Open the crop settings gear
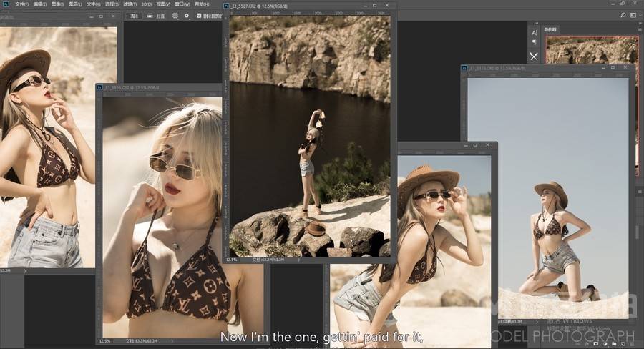The height and width of the screenshot is (349, 644). [187, 16]
